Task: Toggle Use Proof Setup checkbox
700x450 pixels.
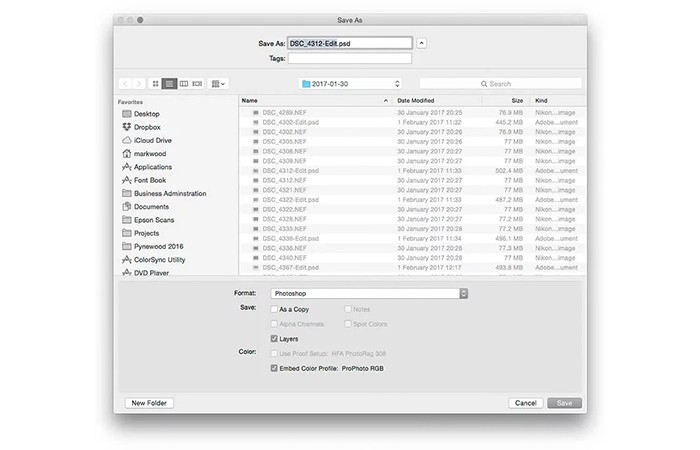Action: (x=274, y=354)
